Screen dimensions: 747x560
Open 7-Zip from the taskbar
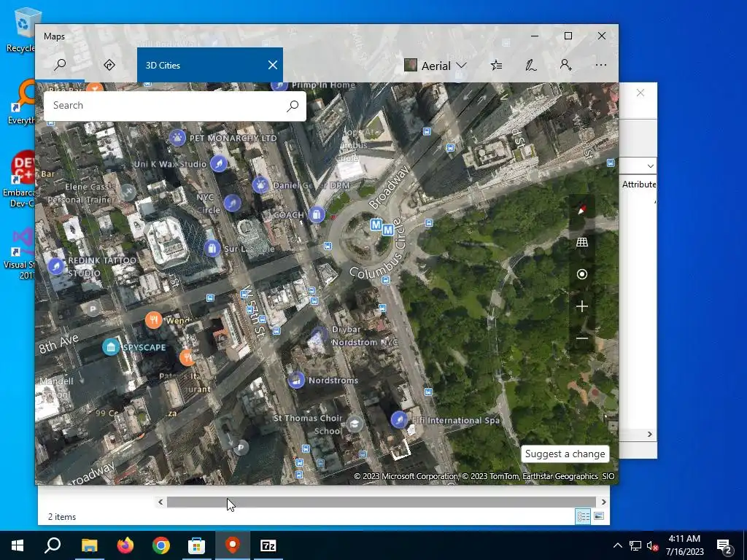coord(268,545)
